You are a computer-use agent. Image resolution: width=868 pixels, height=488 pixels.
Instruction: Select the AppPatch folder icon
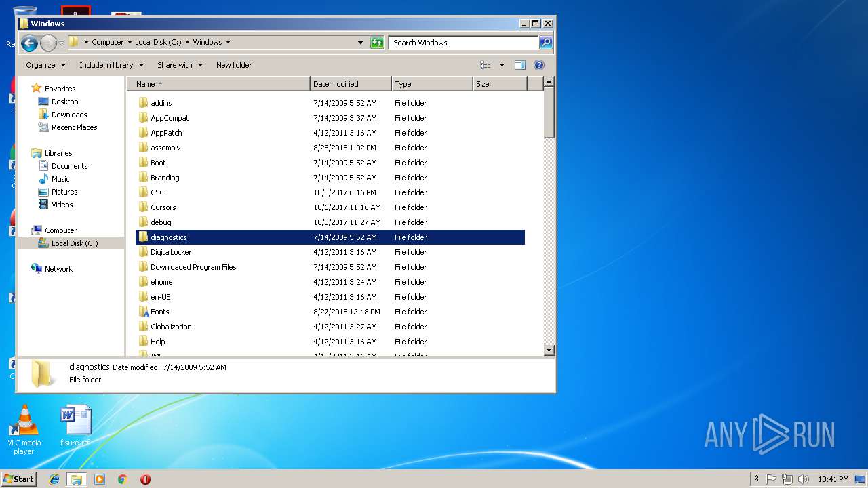tap(143, 133)
